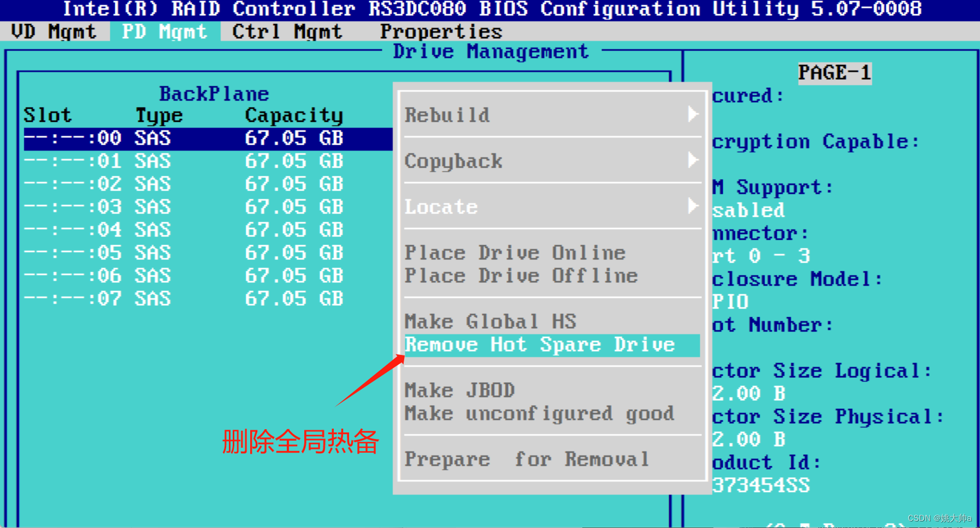Click Locate in the drive menu
This screenshot has height=528, width=980.
point(441,206)
